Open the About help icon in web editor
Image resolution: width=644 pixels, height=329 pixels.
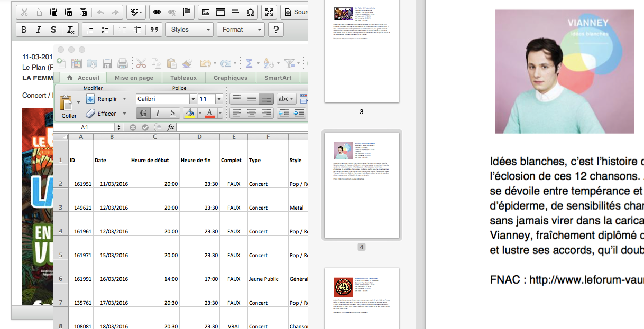click(275, 30)
